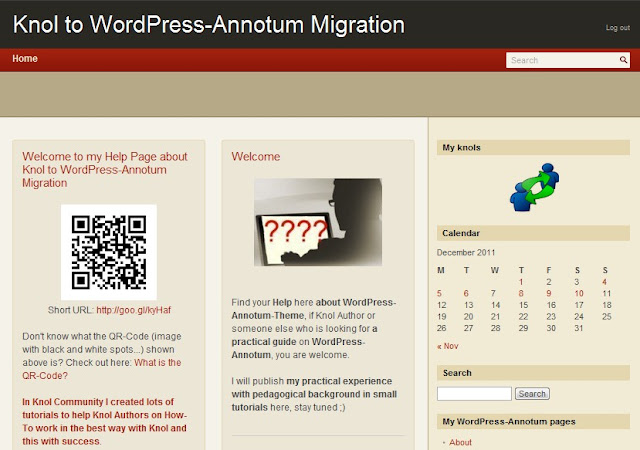Open calendar date 9
The height and width of the screenshot is (450, 640).
coord(549,293)
